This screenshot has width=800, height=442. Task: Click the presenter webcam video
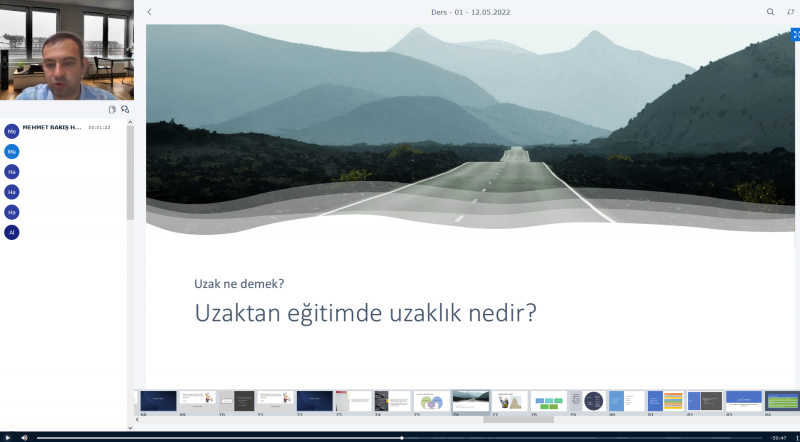click(x=66, y=50)
